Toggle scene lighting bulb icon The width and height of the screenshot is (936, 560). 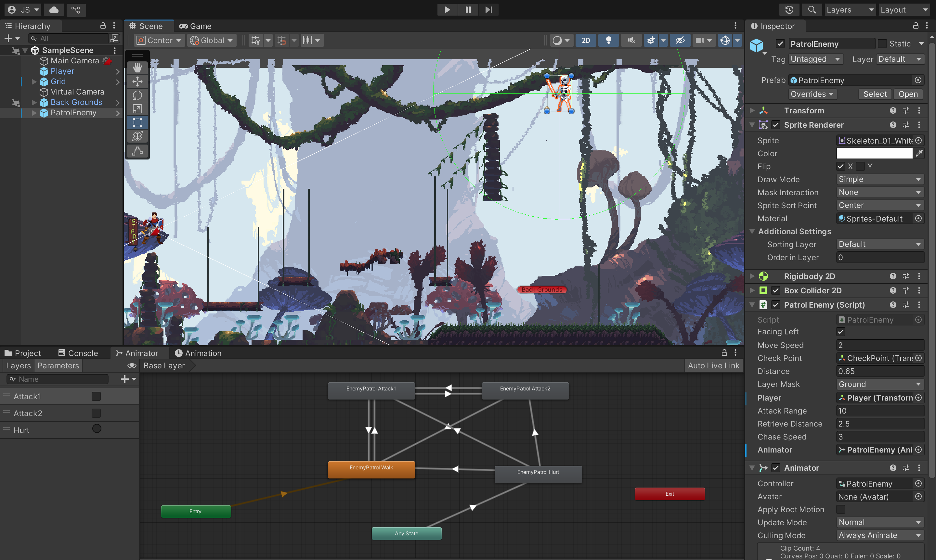click(608, 40)
